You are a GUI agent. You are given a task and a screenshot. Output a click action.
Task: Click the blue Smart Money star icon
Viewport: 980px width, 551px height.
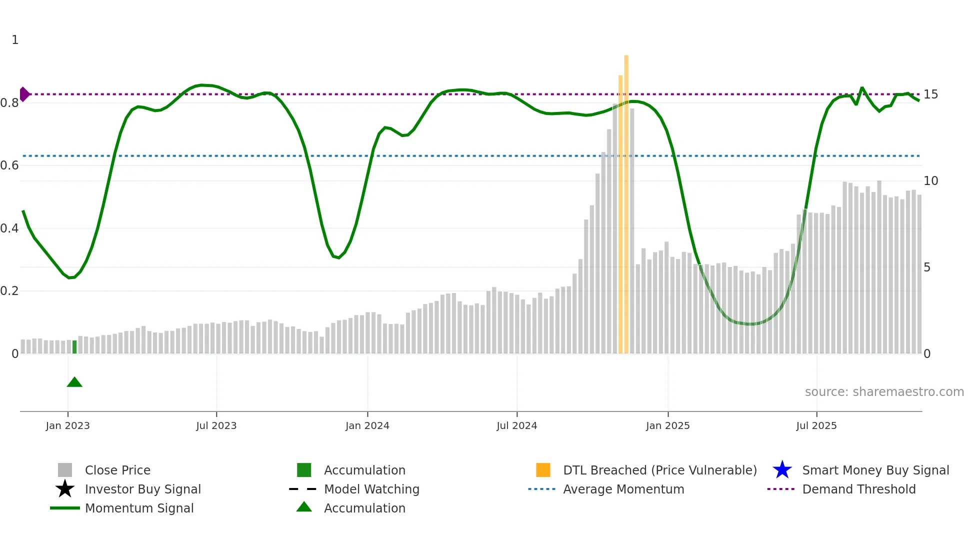(782, 470)
